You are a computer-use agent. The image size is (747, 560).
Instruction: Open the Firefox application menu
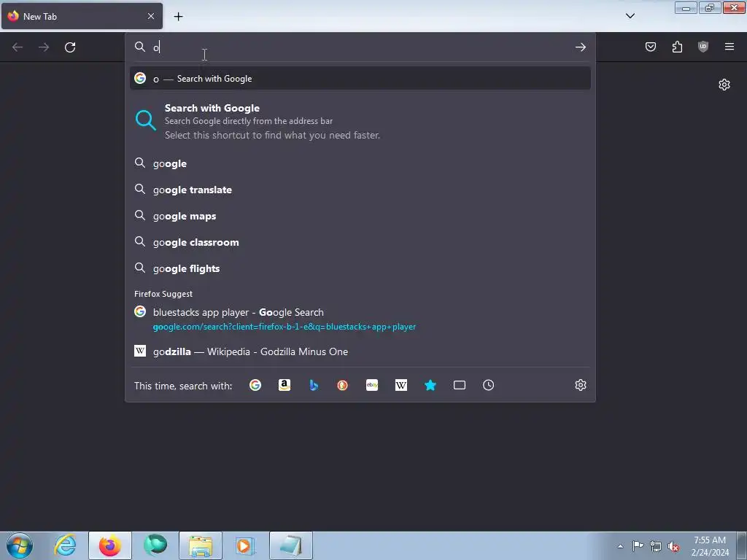[x=729, y=47]
